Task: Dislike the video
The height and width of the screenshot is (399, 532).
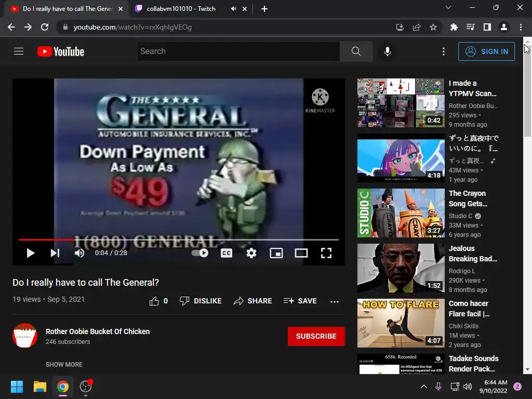Action: (201, 301)
